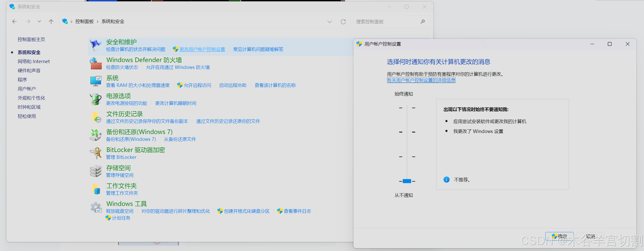Click the 系统 monitor icon
This screenshot has height=251, width=644.
[x=96, y=81]
